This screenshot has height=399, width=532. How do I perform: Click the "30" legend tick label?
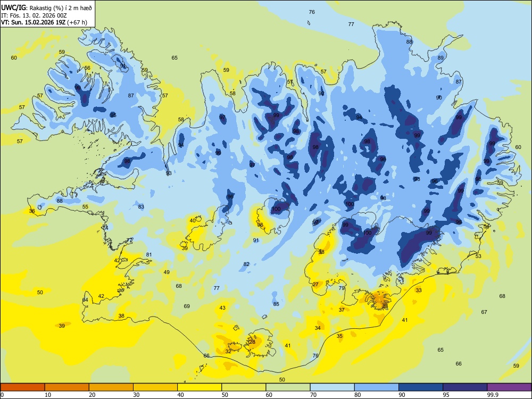[x=136, y=395]
